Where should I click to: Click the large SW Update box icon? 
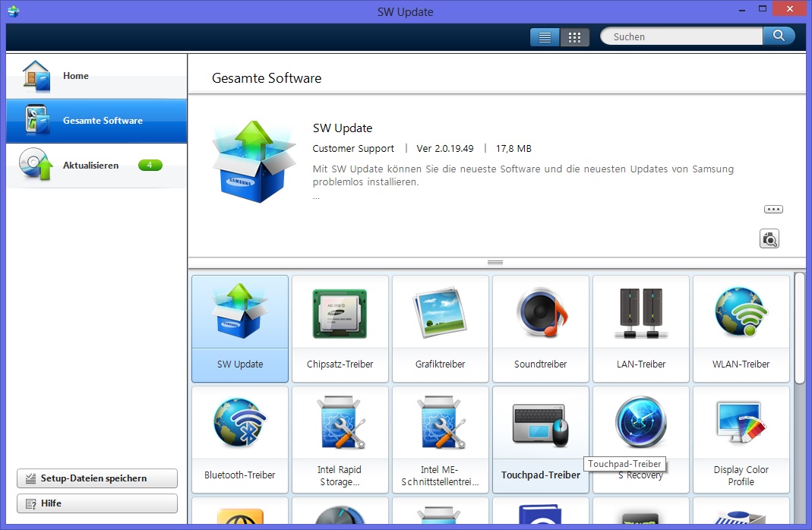click(x=254, y=162)
